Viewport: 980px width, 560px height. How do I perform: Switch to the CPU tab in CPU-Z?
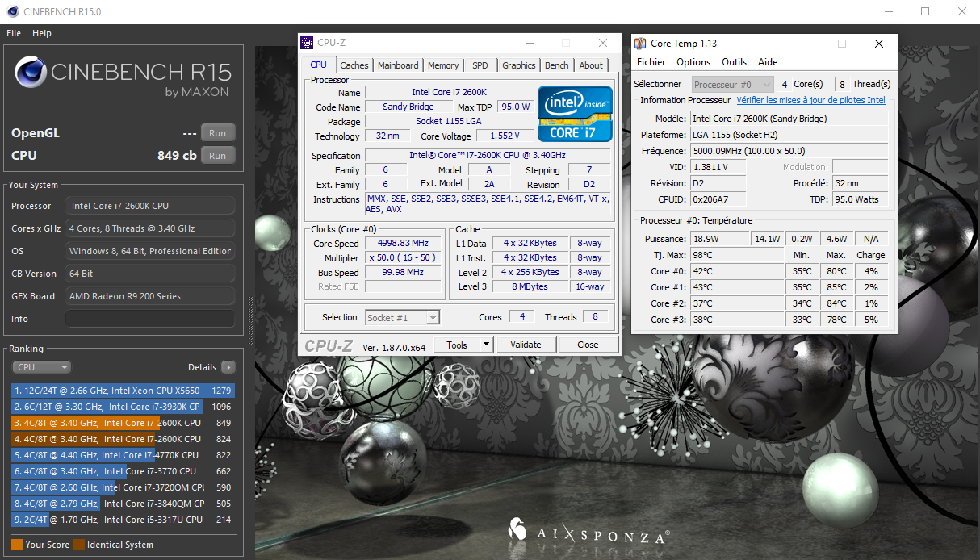[319, 65]
